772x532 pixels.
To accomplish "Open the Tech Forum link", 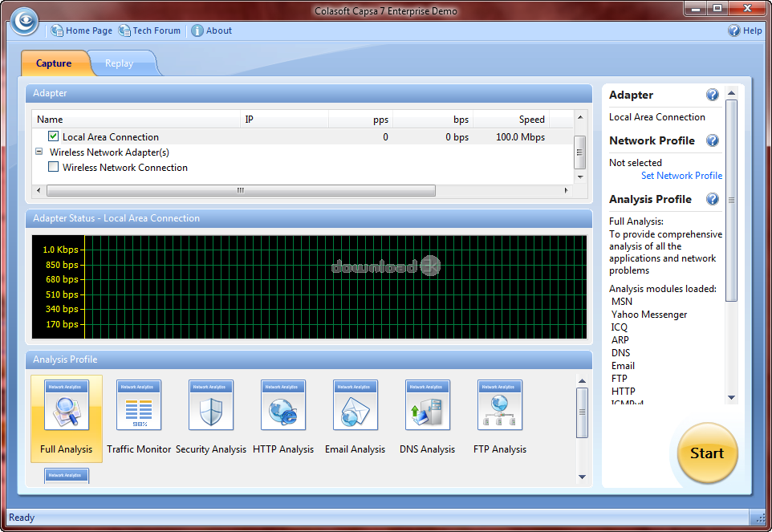I will pos(150,30).
